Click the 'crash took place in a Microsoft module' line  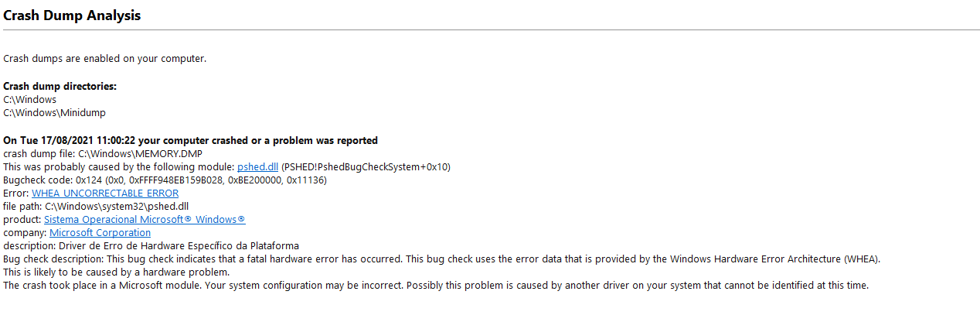(436, 286)
